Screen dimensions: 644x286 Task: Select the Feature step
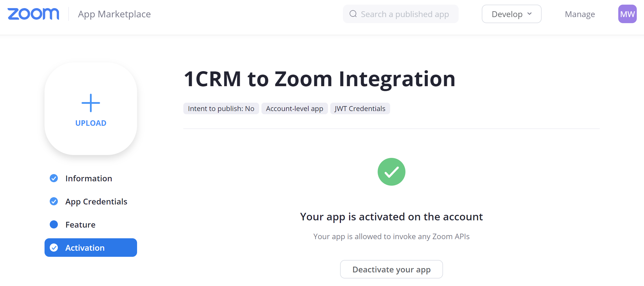coord(80,225)
